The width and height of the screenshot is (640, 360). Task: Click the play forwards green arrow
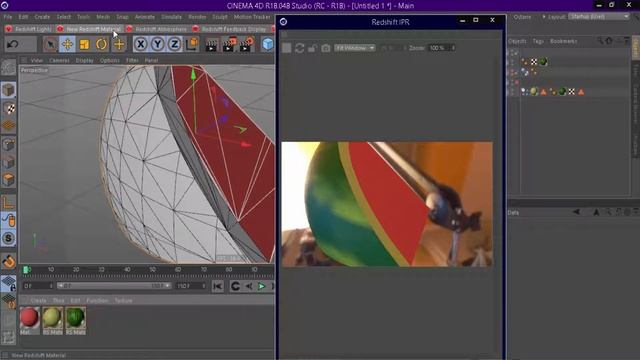[262, 287]
